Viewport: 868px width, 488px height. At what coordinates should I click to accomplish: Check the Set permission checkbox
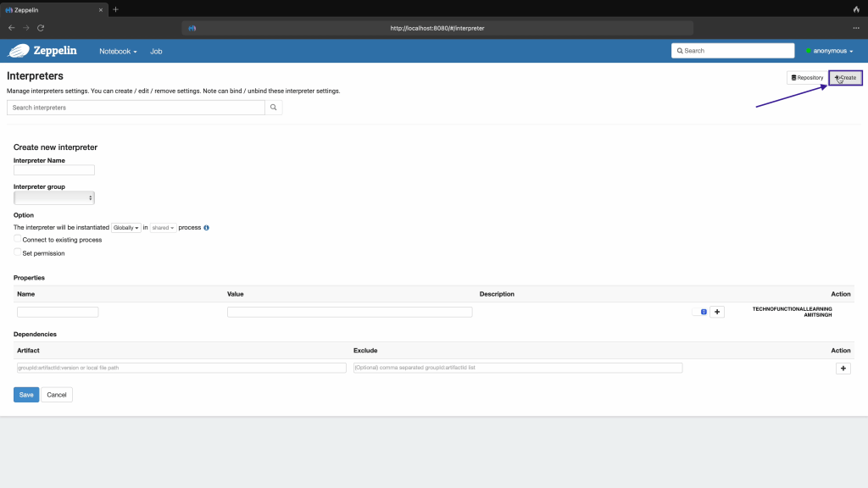(x=18, y=252)
